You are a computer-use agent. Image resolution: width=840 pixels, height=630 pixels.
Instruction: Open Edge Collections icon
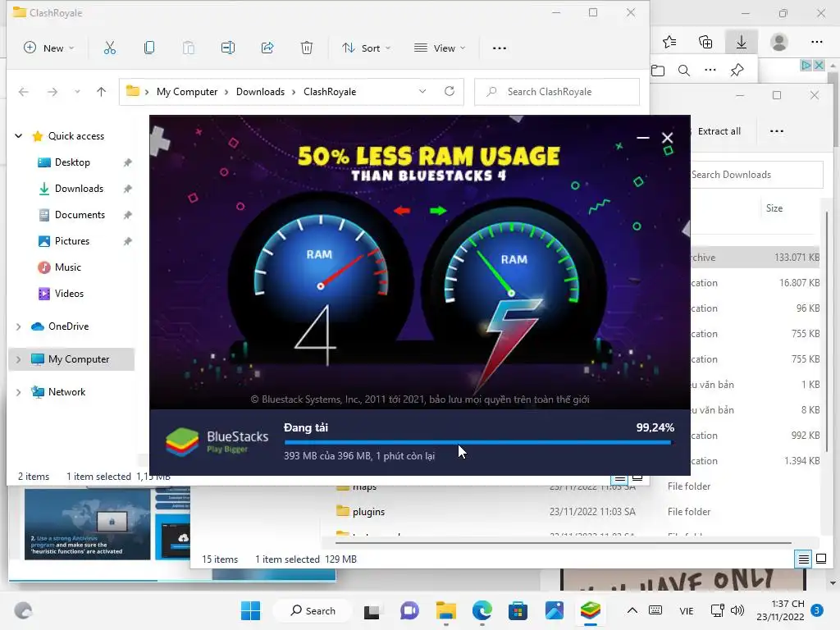(705, 42)
